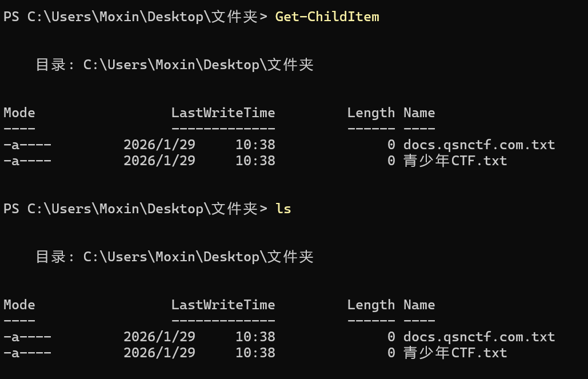
Task: Click the -a---- mode of 青少年CTF.txt in the Get-ChildItem output
Action: 27,161
